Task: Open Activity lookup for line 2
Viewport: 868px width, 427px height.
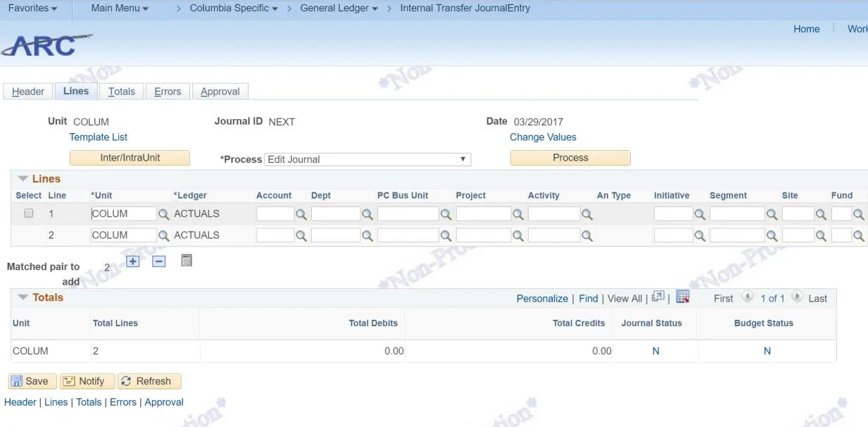Action: click(x=587, y=236)
